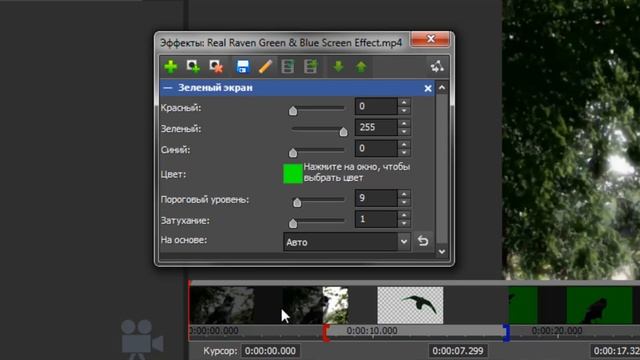Open the green Цвет color swatch

click(293, 174)
